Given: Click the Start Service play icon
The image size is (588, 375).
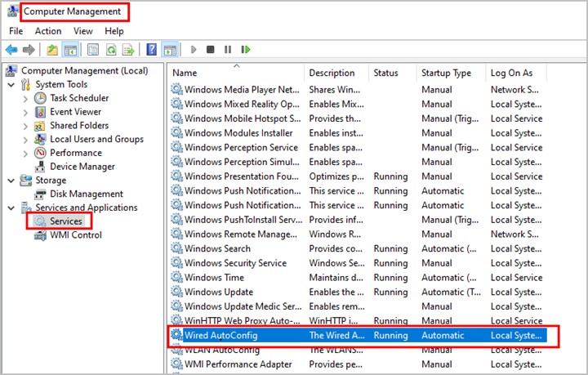Looking at the screenshot, I should pos(194,50).
